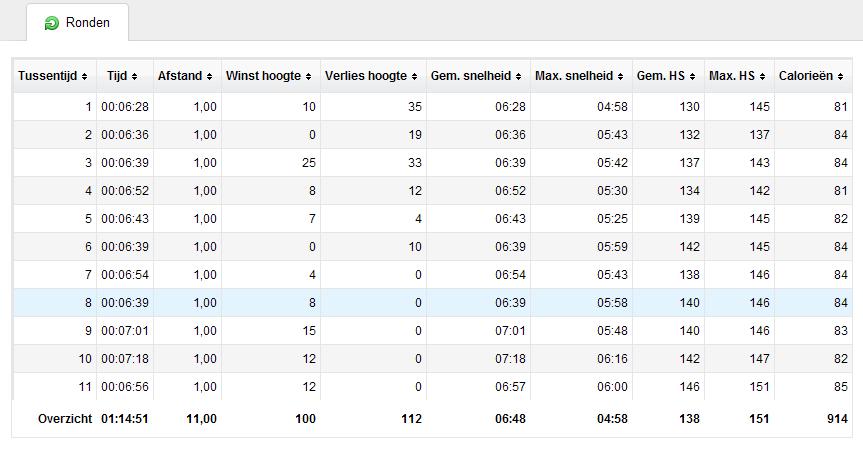Click the Overzicht total time 01:14:51
Screen dimensions: 863x449
(125, 419)
